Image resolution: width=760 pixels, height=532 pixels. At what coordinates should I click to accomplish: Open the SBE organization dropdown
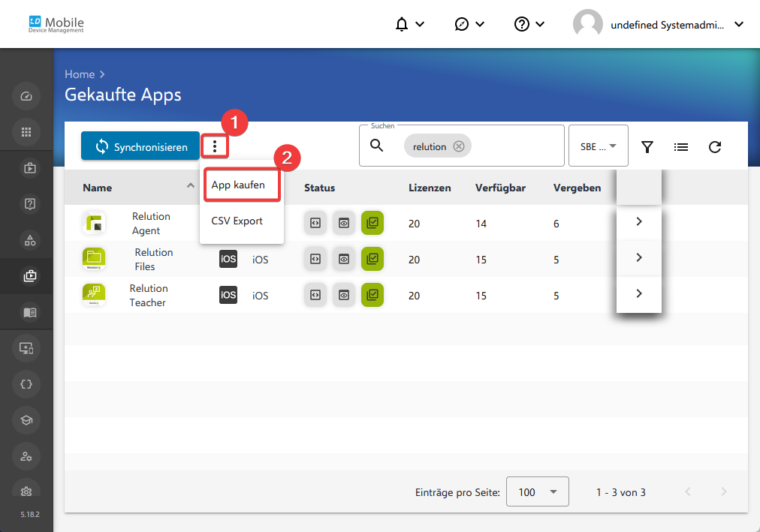coord(598,146)
